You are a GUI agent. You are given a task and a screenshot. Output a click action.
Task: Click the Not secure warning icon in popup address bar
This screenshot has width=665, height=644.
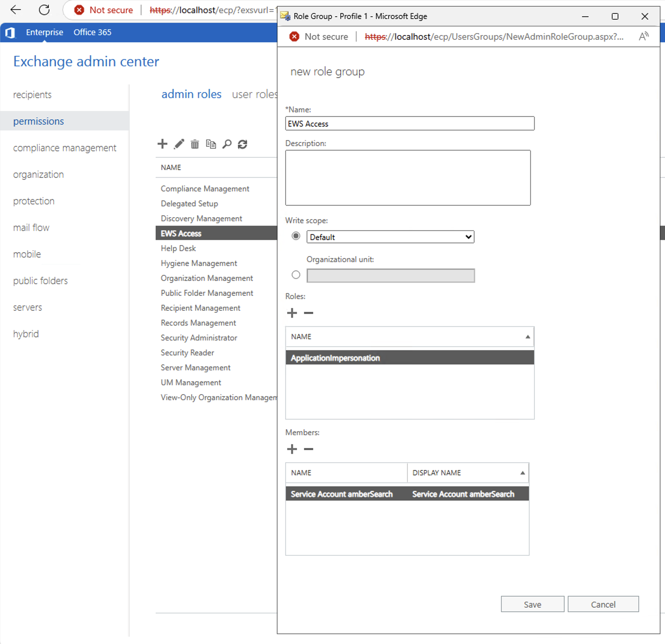click(x=294, y=36)
